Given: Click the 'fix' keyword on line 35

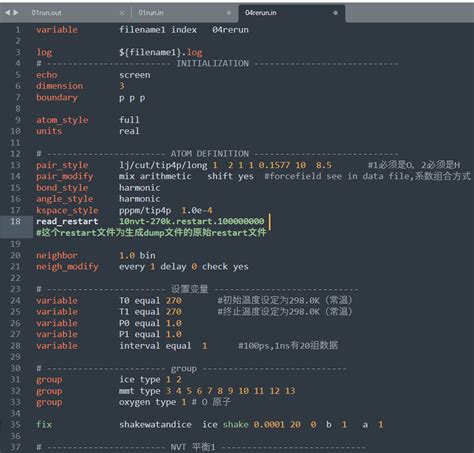Looking at the screenshot, I should 44,424.
